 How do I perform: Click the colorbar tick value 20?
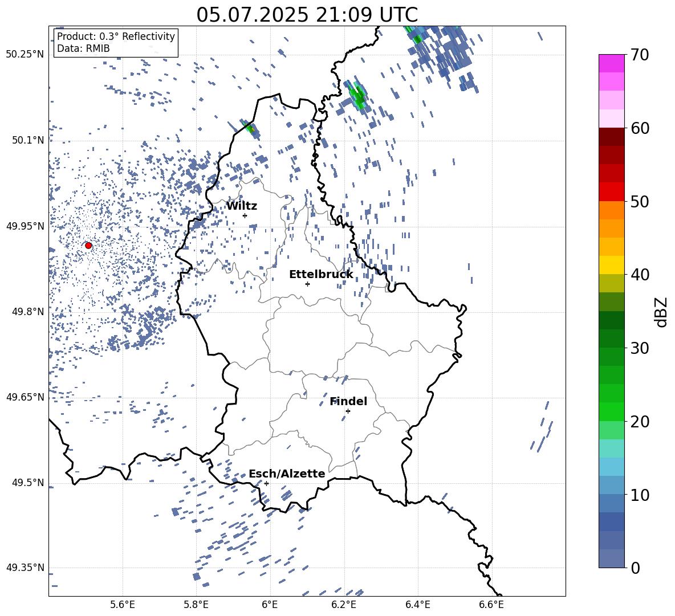coord(640,422)
